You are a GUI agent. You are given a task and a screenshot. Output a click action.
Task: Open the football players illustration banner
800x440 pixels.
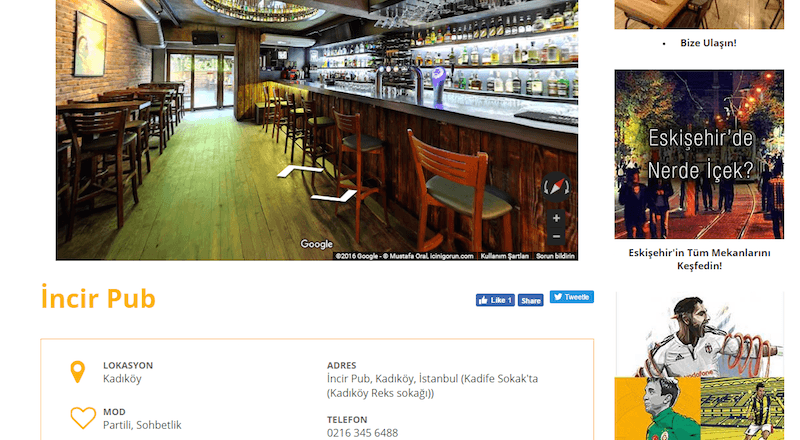[699, 366]
